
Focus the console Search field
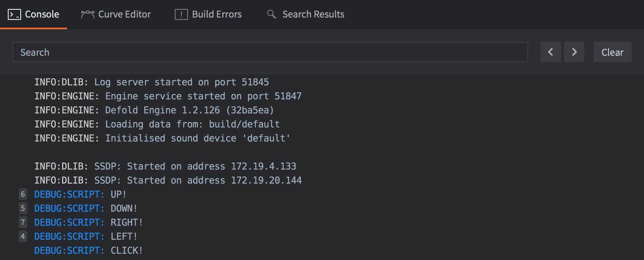[270, 52]
